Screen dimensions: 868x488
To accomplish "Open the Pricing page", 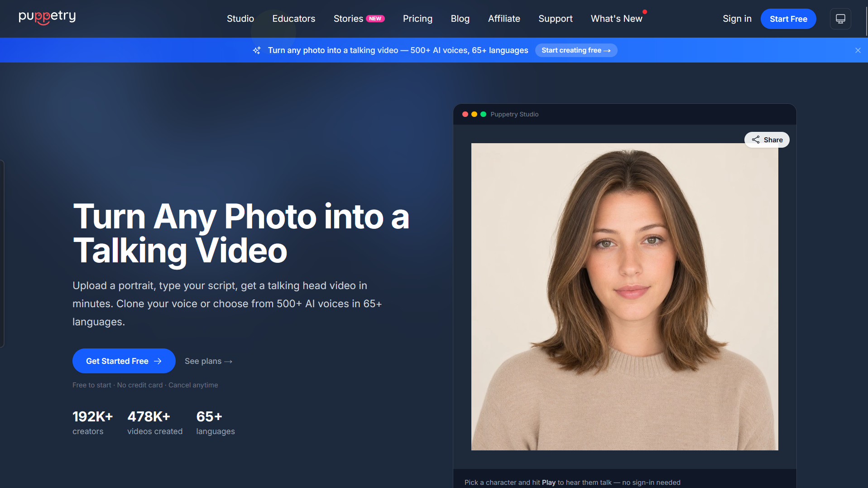I will (417, 19).
